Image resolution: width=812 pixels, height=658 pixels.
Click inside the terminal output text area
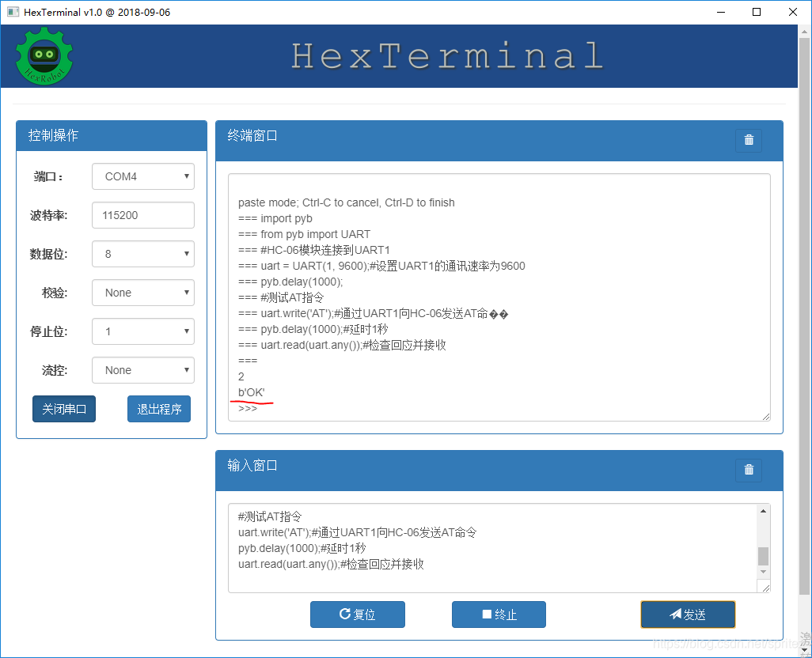pyautogui.click(x=499, y=297)
